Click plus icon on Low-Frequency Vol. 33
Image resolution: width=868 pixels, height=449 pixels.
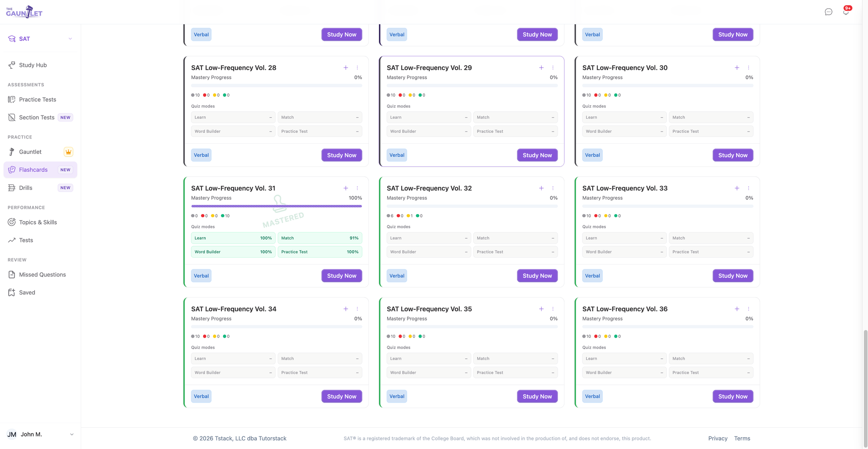coord(737,188)
